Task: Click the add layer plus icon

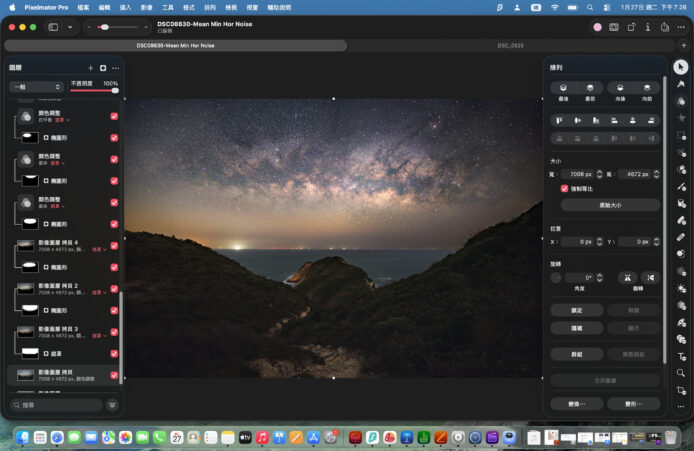Action: [x=90, y=68]
